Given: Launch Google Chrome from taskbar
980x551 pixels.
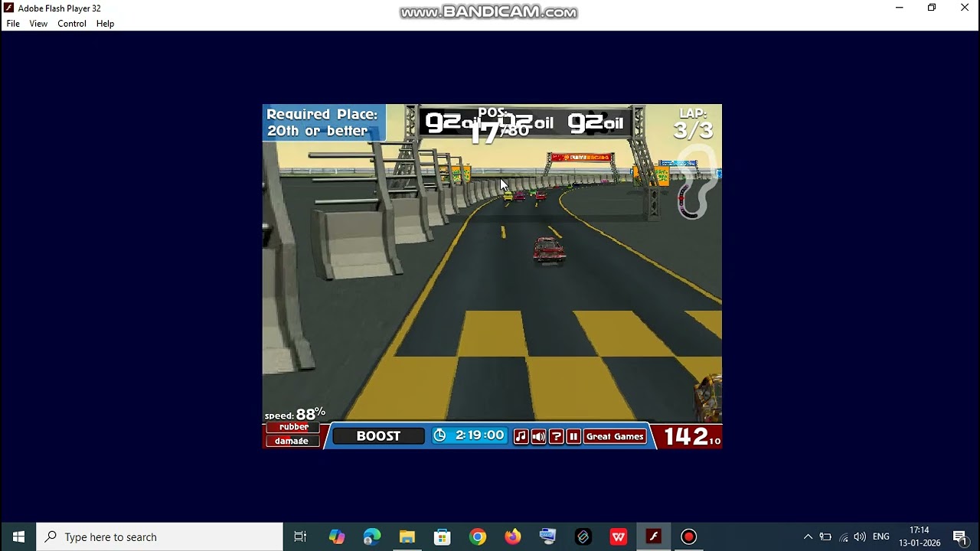Looking at the screenshot, I should coord(478,536).
